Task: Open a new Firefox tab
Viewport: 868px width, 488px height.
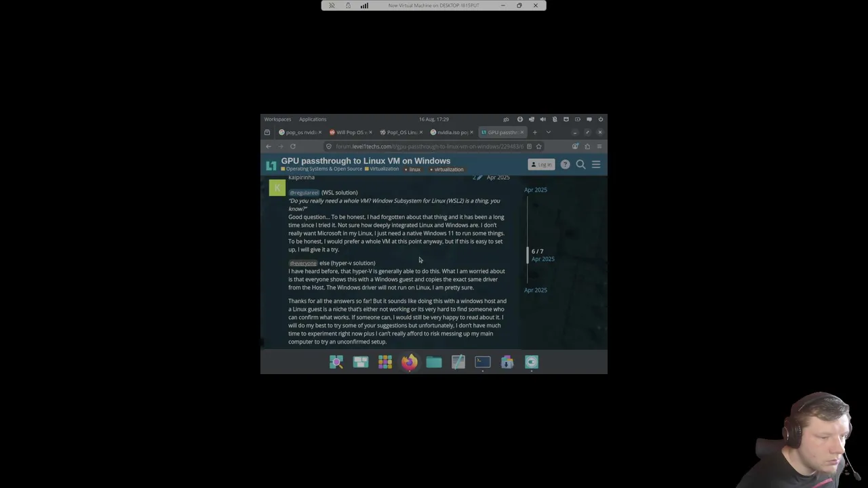Action: (535, 132)
